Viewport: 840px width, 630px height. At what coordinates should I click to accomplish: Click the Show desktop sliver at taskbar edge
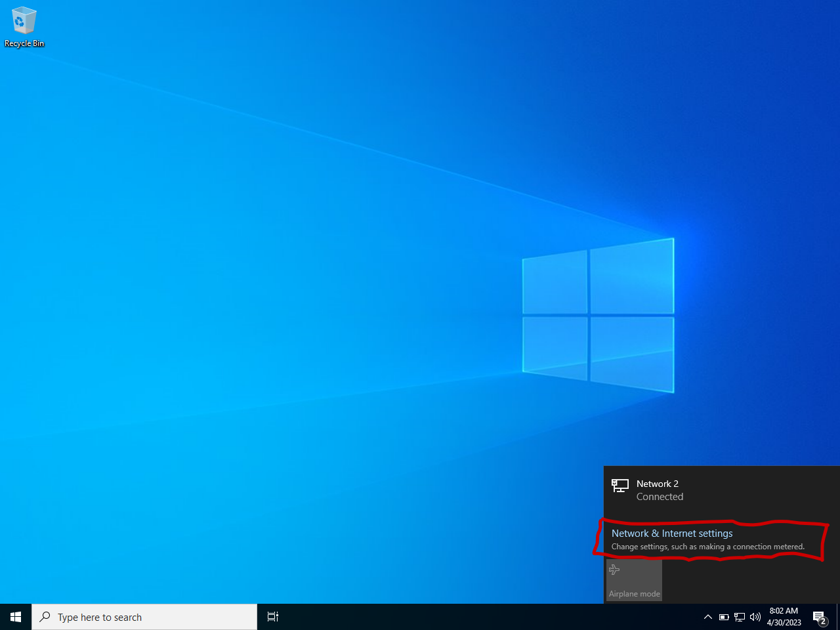click(838, 617)
